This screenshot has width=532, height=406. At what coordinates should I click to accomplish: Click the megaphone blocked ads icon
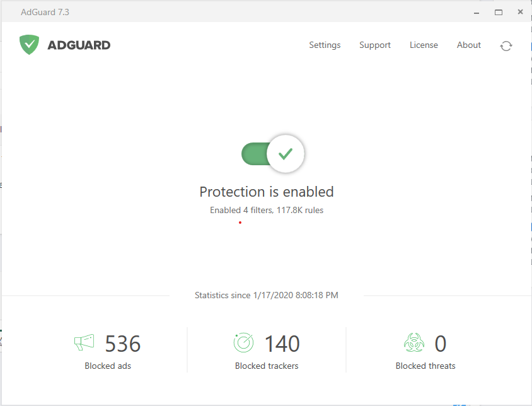click(x=84, y=342)
